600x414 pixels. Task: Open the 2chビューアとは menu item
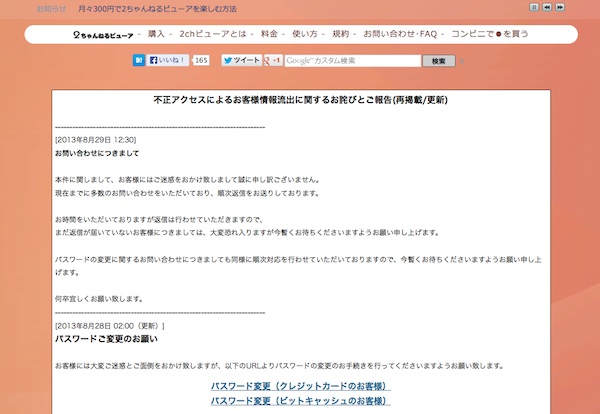213,34
